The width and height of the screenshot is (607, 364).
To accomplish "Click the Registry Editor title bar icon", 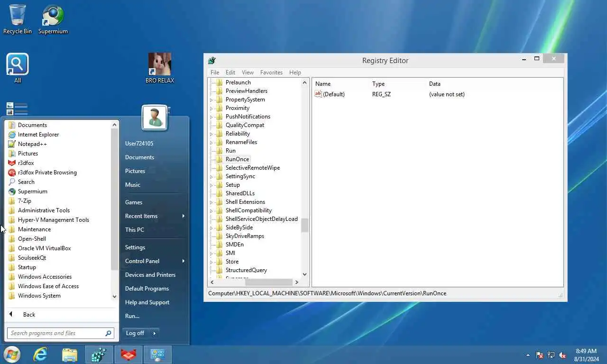I will (212, 60).
